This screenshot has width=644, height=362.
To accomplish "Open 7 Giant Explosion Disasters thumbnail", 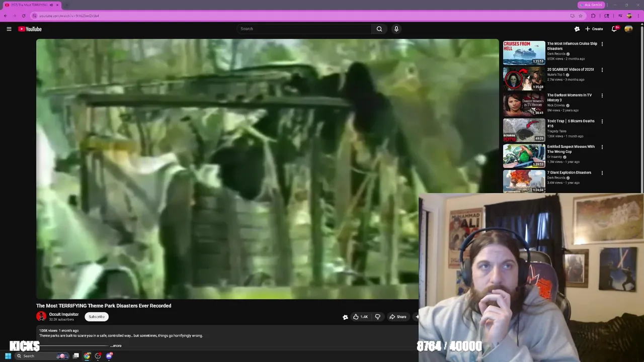I will click(524, 181).
